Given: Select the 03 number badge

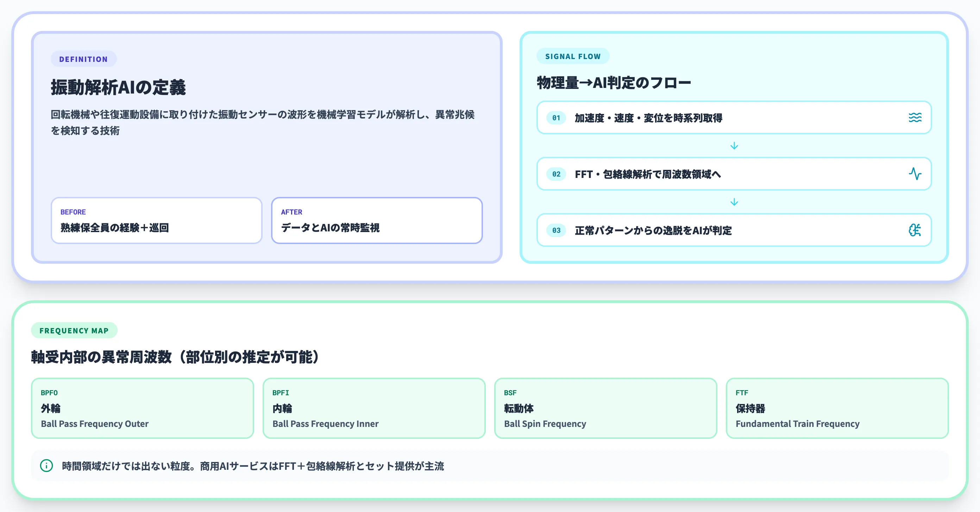Looking at the screenshot, I should 555,230.
